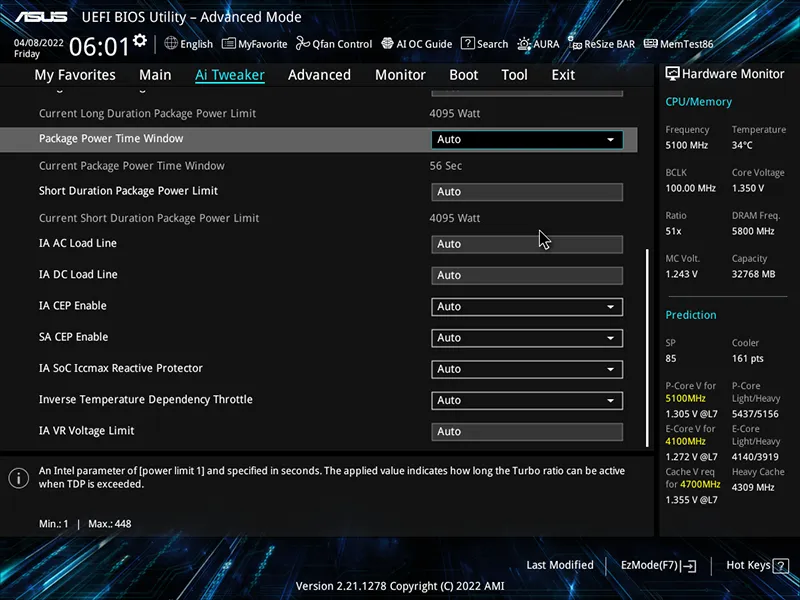Click the 04/08/2022 date
This screenshot has height=600, width=800.
tap(38, 43)
